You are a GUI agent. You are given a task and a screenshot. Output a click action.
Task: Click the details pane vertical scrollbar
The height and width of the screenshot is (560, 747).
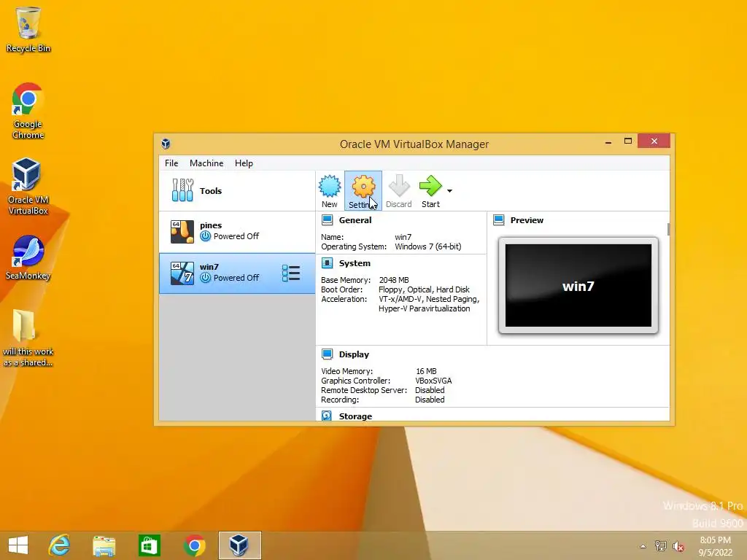tap(669, 229)
